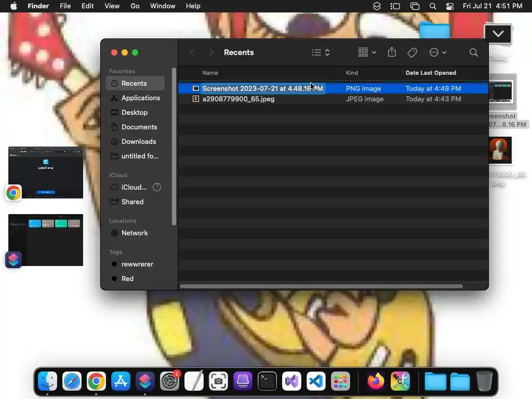Go to Documents in sidebar

pos(135,127)
